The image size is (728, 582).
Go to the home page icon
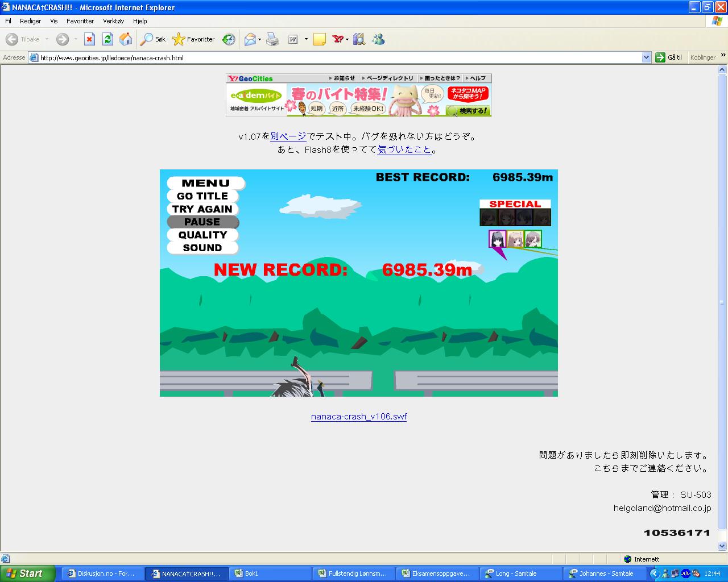pos(126,39)
